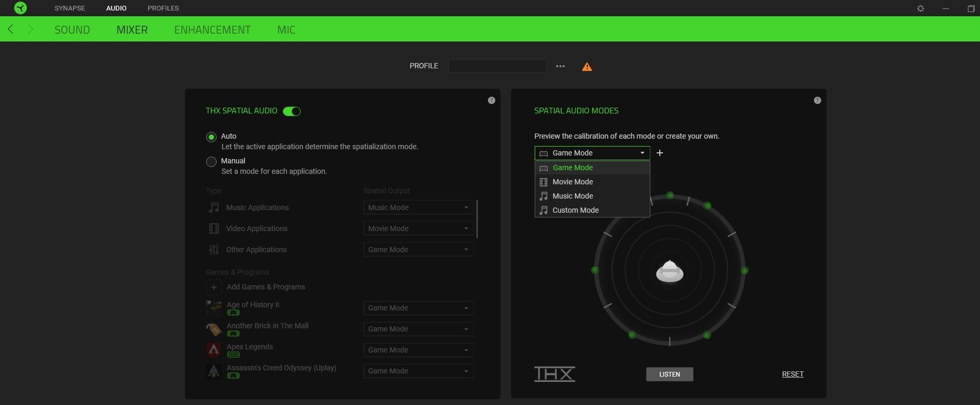Toggle THX Spatial Audio switch

292,111
